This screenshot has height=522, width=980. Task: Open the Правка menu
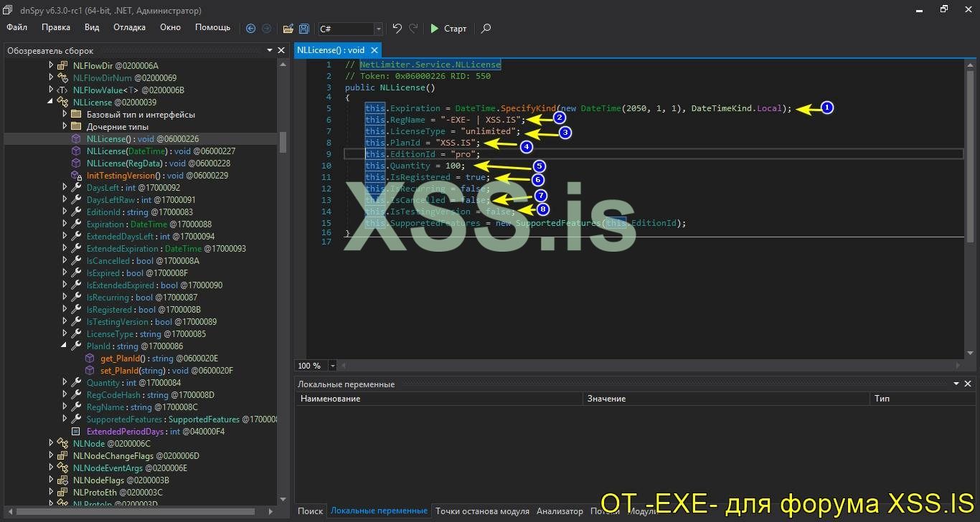pos(56,27)
